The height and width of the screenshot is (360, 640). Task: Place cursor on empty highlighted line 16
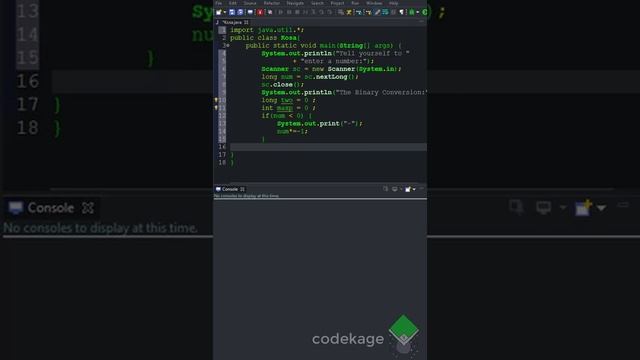click(x=328, y=147)
